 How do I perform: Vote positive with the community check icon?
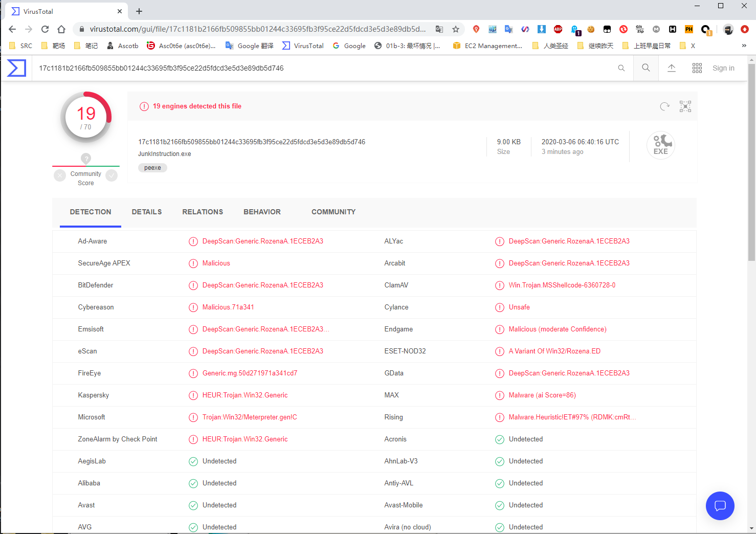(x=112, y=175)
